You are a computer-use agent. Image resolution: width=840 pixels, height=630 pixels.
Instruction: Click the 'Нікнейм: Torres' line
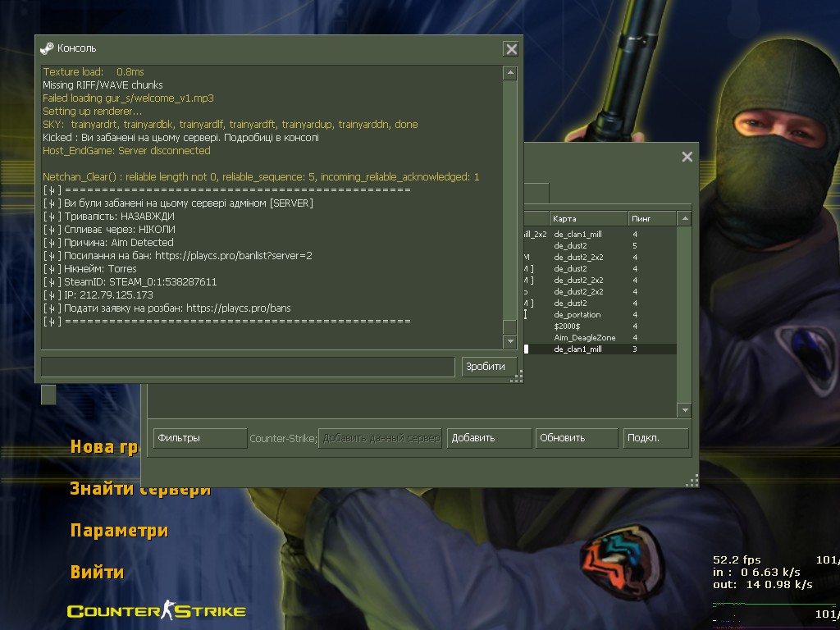[89, 269]
